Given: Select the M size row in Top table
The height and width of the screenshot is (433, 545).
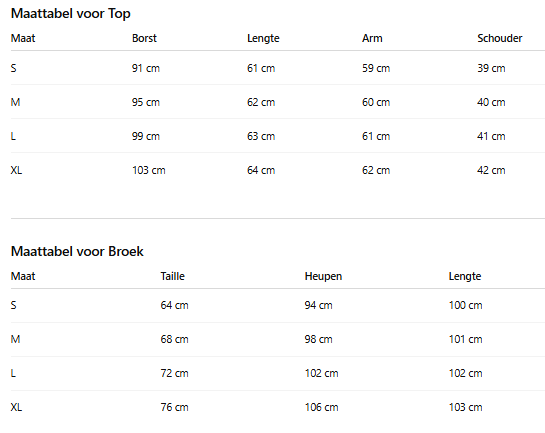Looking at the screenshot, I should click(278, 102).
